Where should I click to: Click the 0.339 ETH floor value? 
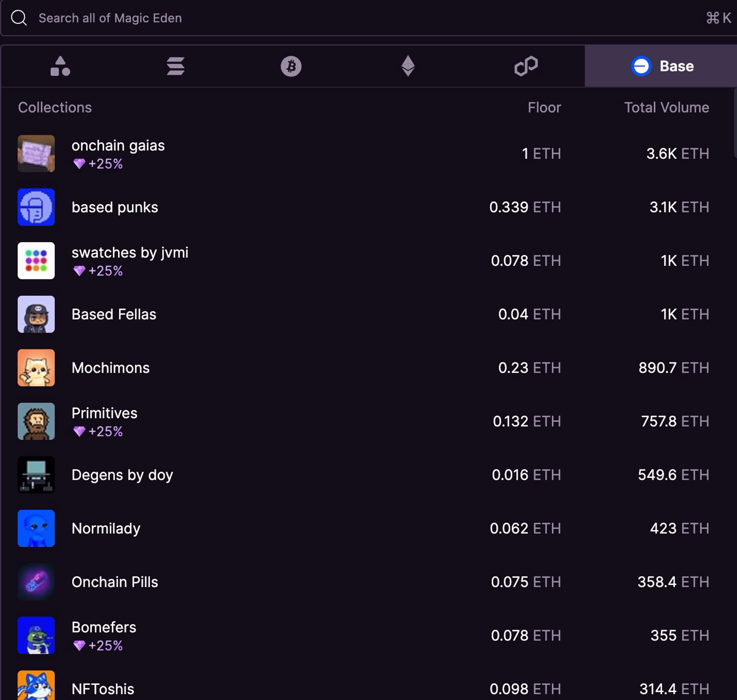point(525,207)
